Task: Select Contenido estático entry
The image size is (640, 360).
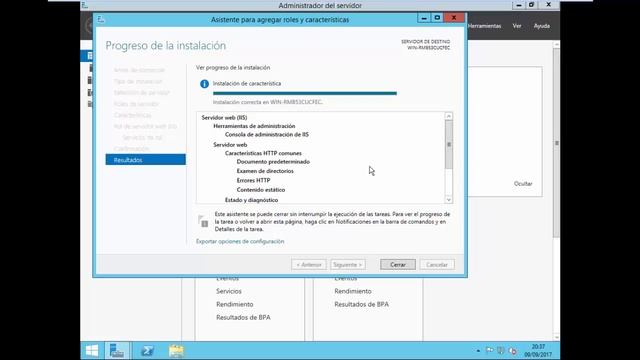Action: point(261,190)
